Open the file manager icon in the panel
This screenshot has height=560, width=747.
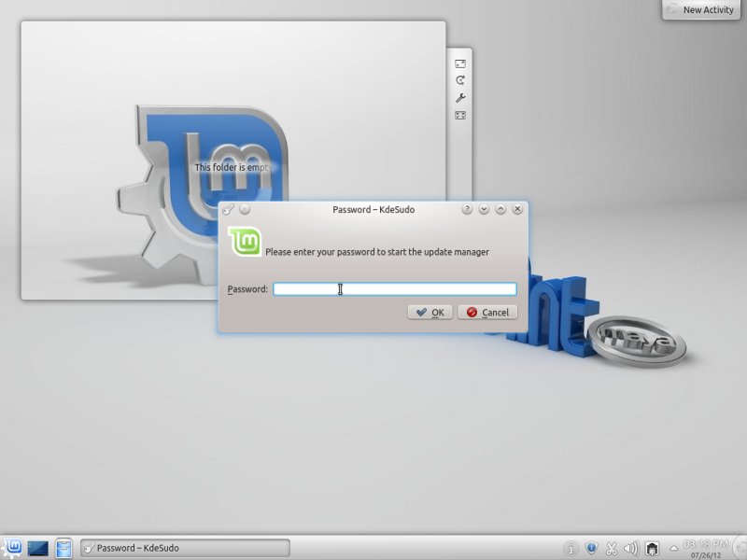coord(63,548)
